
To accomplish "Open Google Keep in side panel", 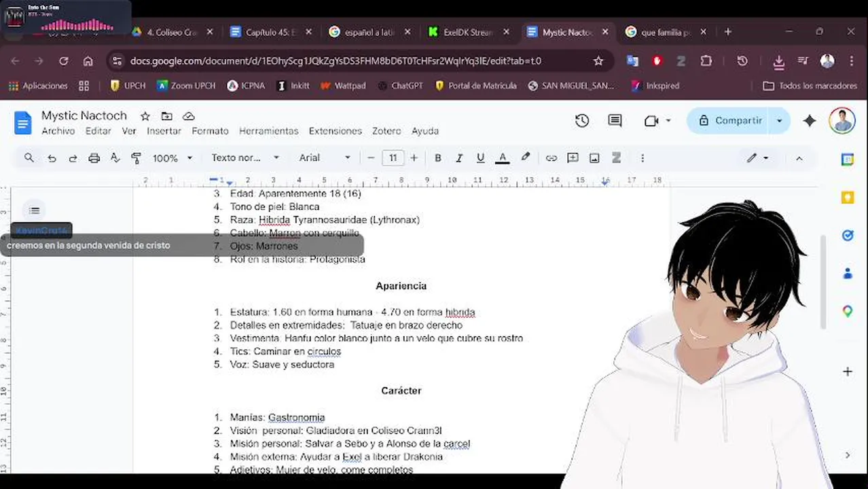I will (848, 198).
